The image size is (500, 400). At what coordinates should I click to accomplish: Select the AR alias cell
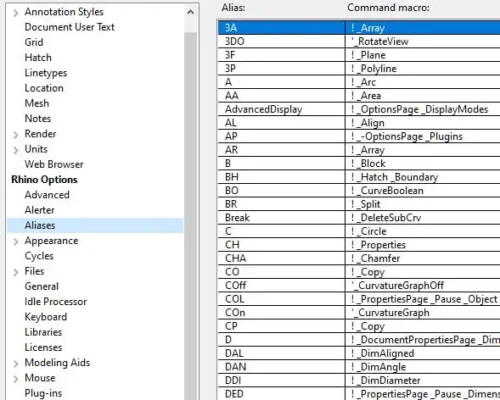pyautogui.click(x=282, y=150)
